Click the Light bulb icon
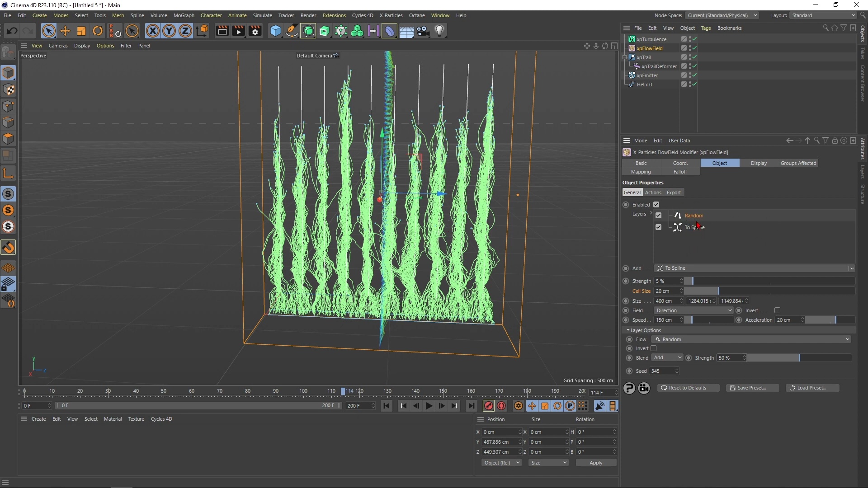Screen dimensions: 868x488 click(x=439, y=31)
